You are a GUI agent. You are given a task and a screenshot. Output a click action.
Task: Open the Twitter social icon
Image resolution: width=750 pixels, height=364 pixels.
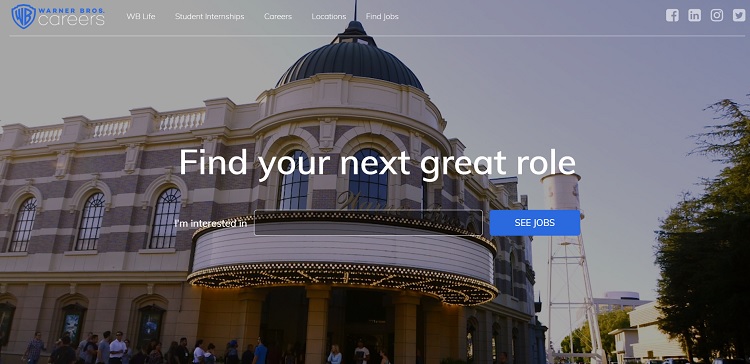click(x=739, y=15)
